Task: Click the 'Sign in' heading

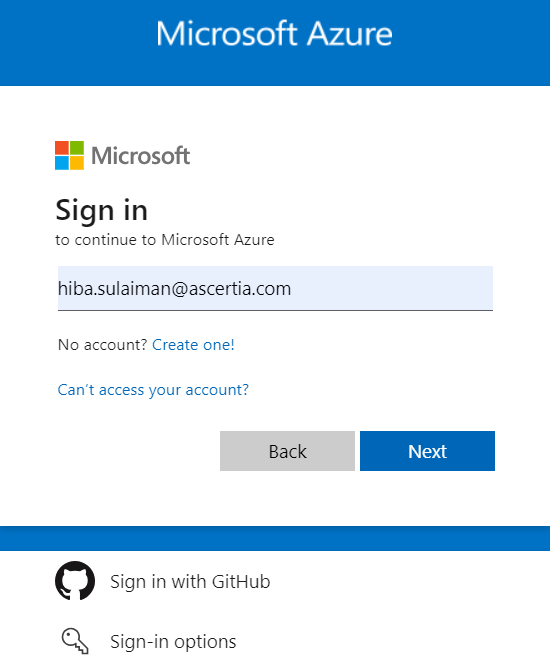Action: pyautogui.click(x=101, y=211)
